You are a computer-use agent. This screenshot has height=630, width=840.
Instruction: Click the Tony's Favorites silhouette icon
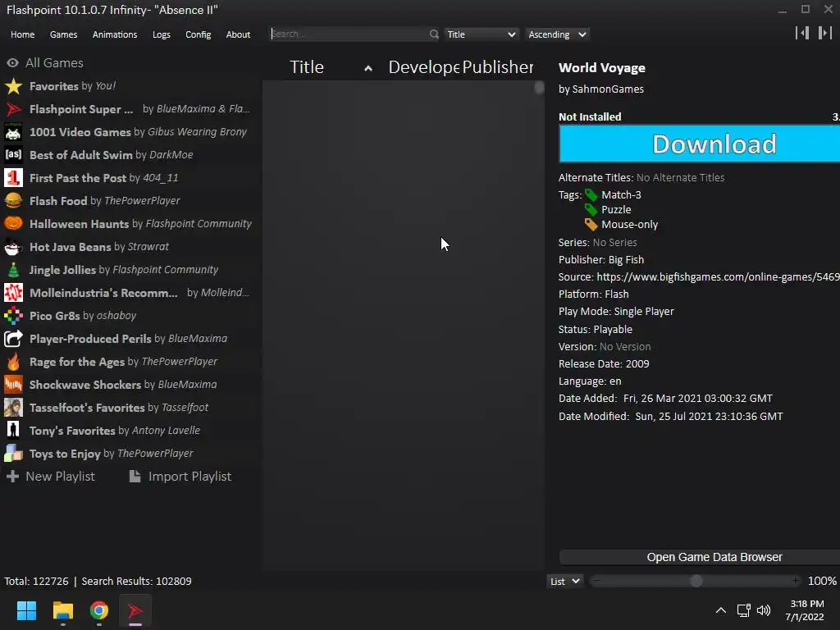(x=13, y=431)
